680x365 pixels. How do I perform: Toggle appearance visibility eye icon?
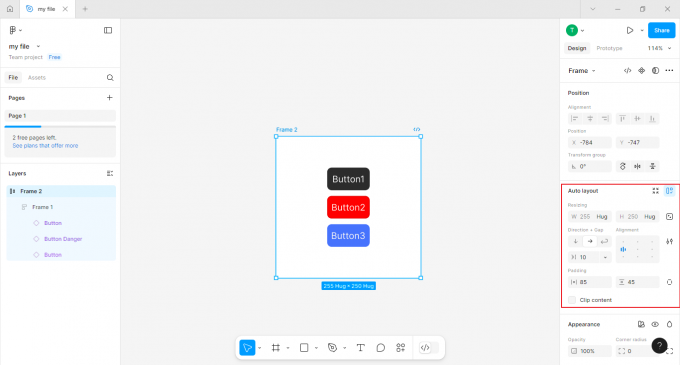coord(655,324)
